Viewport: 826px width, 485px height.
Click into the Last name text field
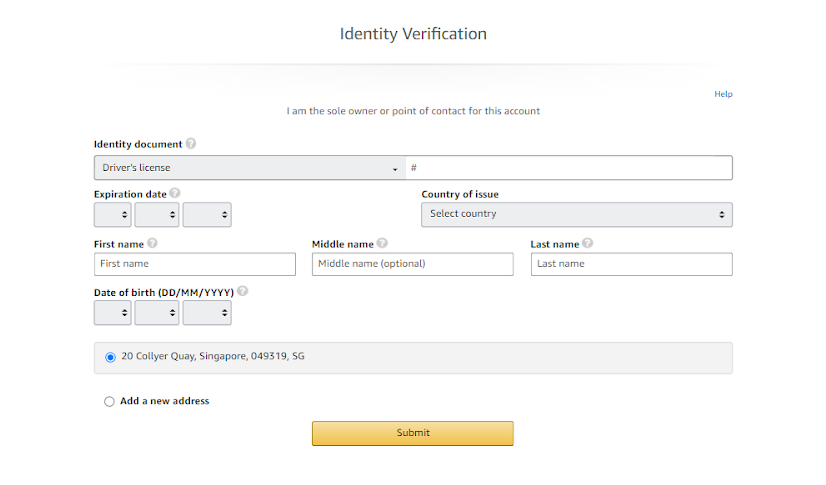coord(632,264)
